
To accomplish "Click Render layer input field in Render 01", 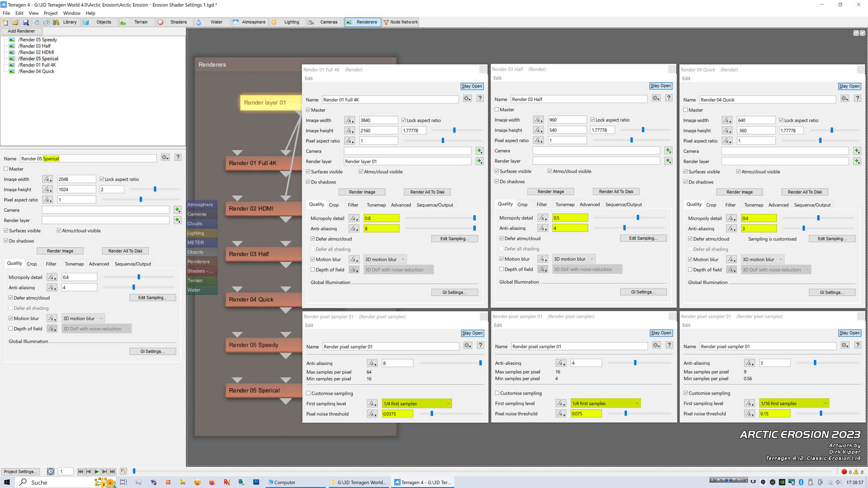I will [408, 161].
